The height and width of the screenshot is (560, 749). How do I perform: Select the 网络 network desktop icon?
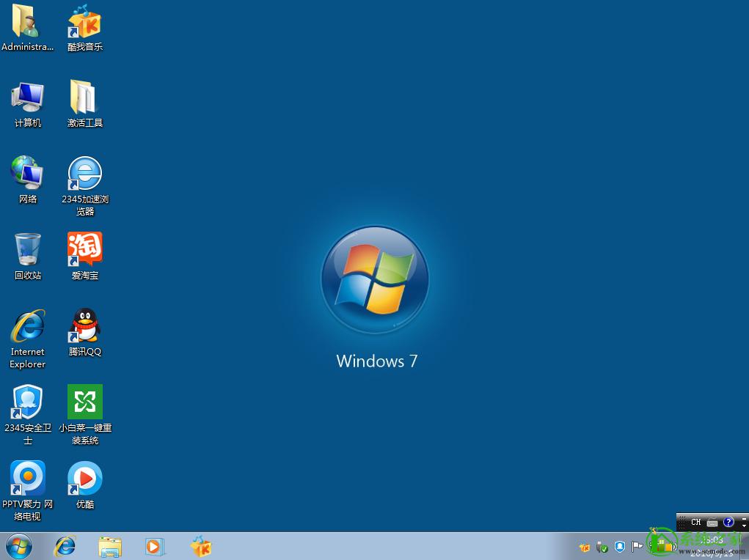coord(28,174)
